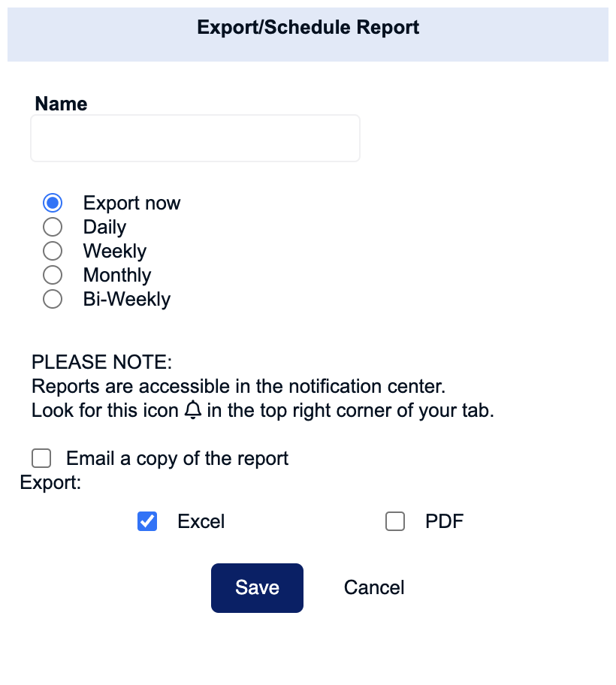Click the PLEASE NOTE heading text
Screen dimensions: 616x685
pyautogui.click(x=102, y=362)
